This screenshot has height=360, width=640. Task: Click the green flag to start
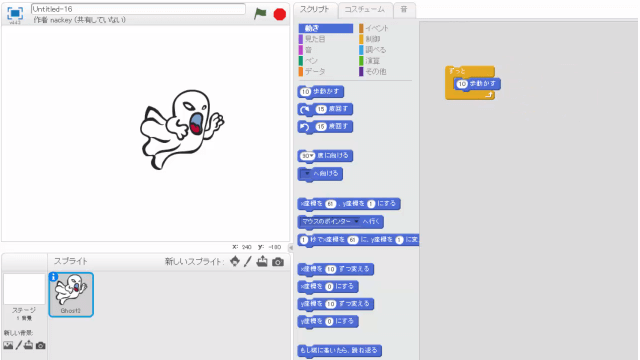260,13
